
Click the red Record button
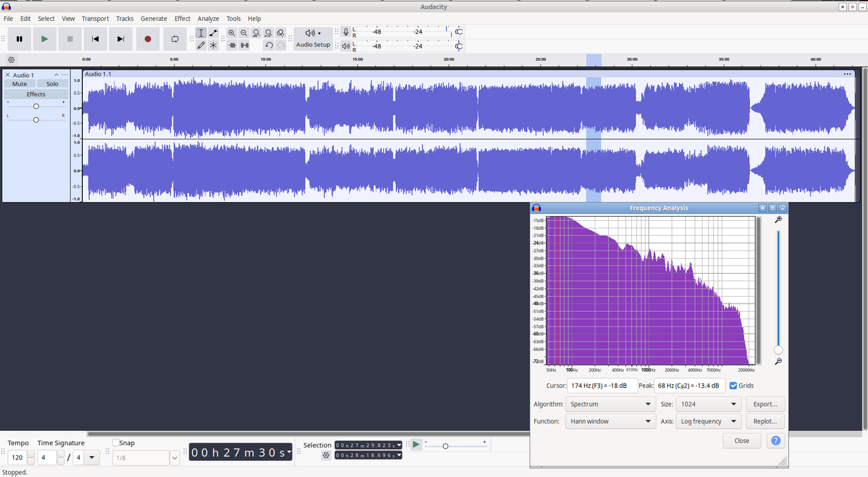point(148,39)
